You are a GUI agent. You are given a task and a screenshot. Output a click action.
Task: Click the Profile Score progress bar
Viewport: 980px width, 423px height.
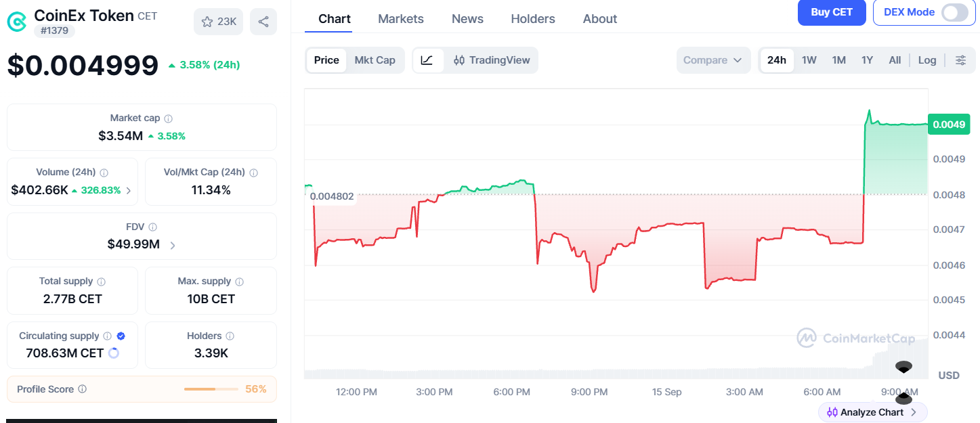(211, 389)
